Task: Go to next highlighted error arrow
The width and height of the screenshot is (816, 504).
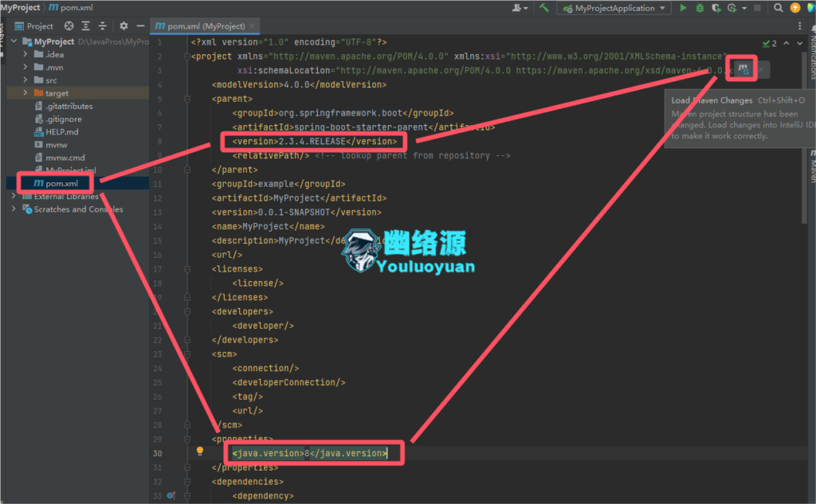Action: [800, 43]
